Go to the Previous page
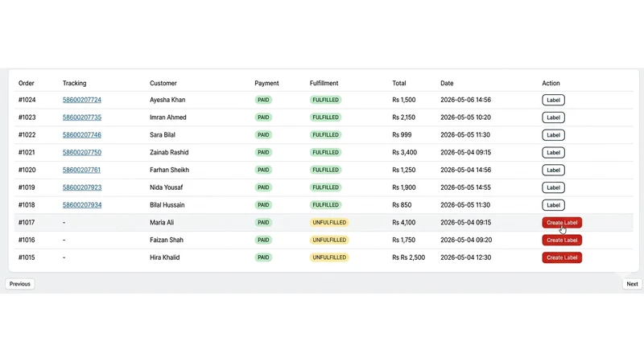The height and width of the screenshot is (362, 644). pos(19,284)
